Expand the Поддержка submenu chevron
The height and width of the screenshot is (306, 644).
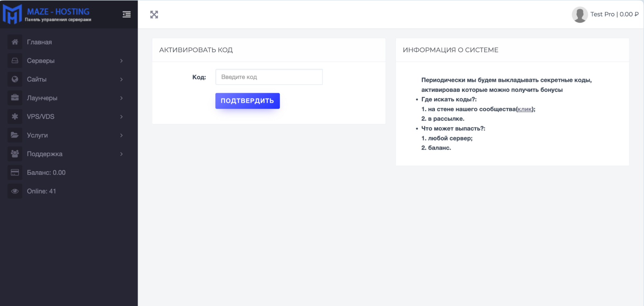[121, 154]
